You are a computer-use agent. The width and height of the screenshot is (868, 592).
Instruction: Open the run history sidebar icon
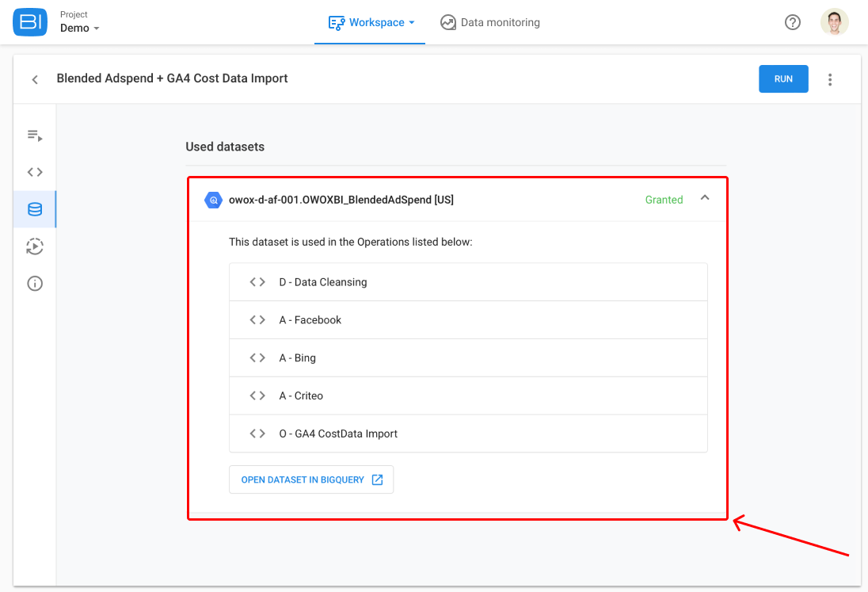coord(35,246)
